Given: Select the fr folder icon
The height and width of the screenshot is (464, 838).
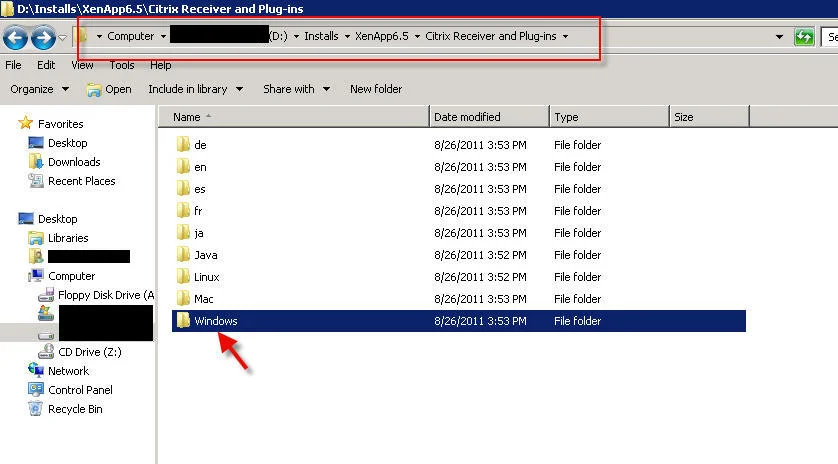Looking at the screenshot, I should (x=183, y=210).
